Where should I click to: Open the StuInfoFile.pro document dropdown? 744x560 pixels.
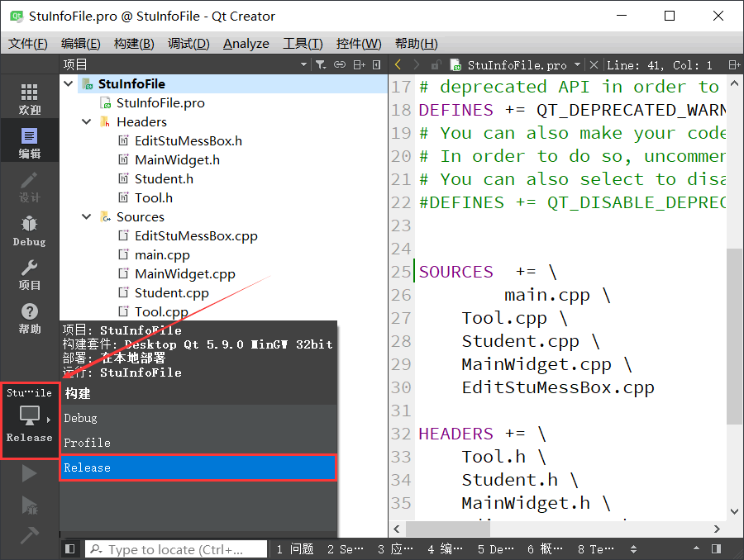[578, 64]
